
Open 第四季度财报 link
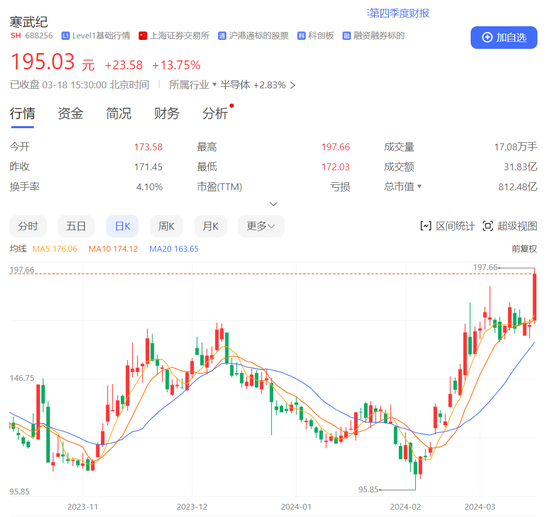tap(398, 13)
